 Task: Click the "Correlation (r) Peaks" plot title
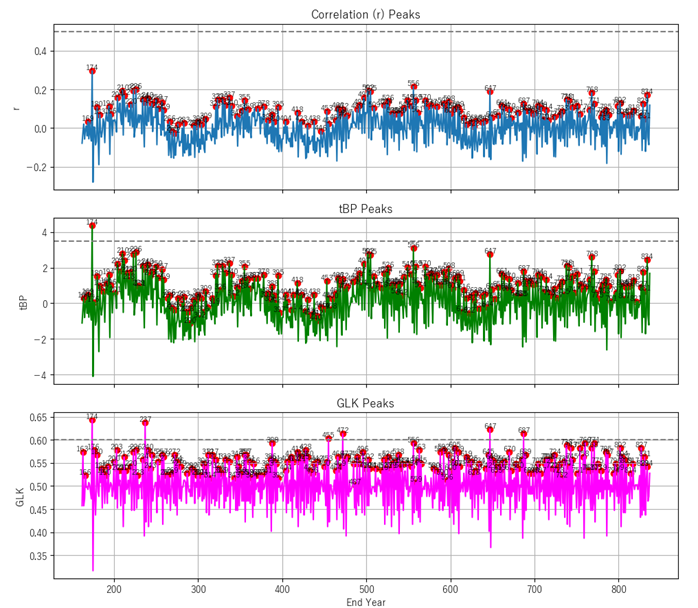click(365, 15)
